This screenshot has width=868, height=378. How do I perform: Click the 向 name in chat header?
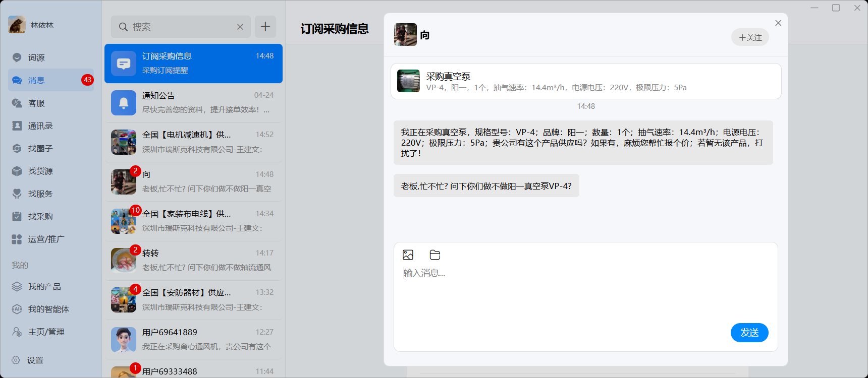(x=425, y=35)
